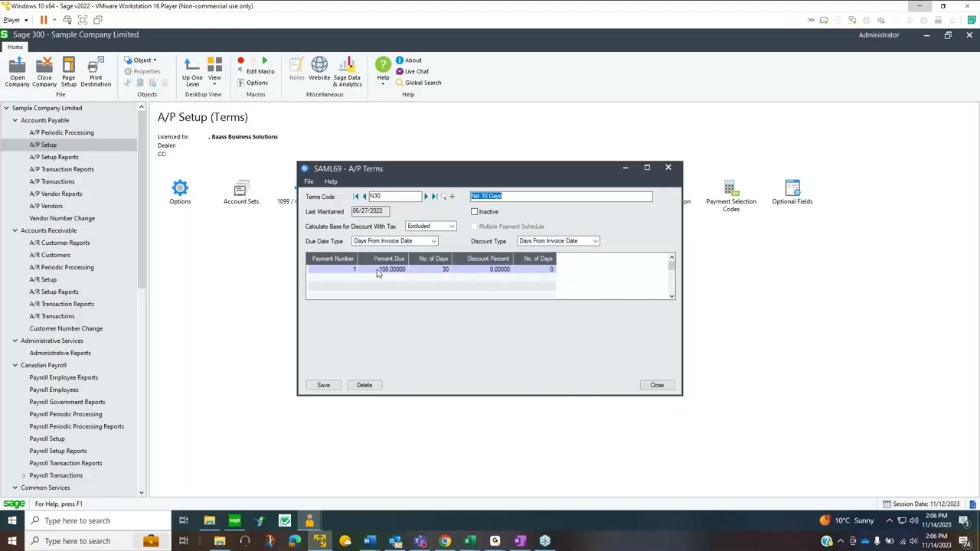
Task: Open File menu in A/P Terms window
Action: coord(309,181)
